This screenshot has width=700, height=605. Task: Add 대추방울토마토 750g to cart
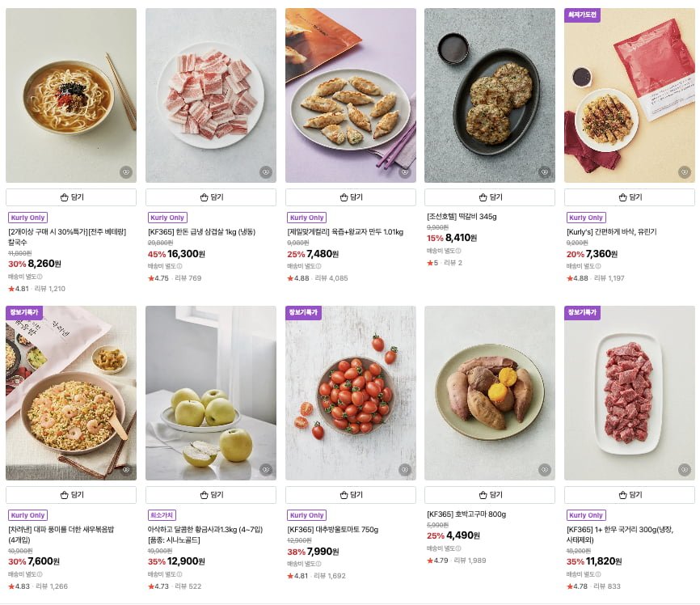pyautogui.click(x=351, y=495)
